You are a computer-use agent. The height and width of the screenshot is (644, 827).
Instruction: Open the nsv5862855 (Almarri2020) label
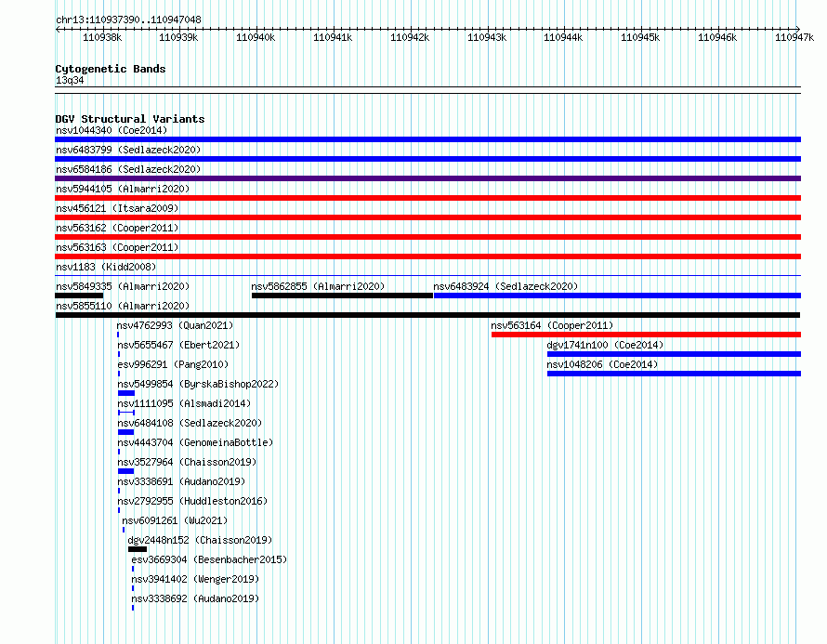tap(318, 286)
